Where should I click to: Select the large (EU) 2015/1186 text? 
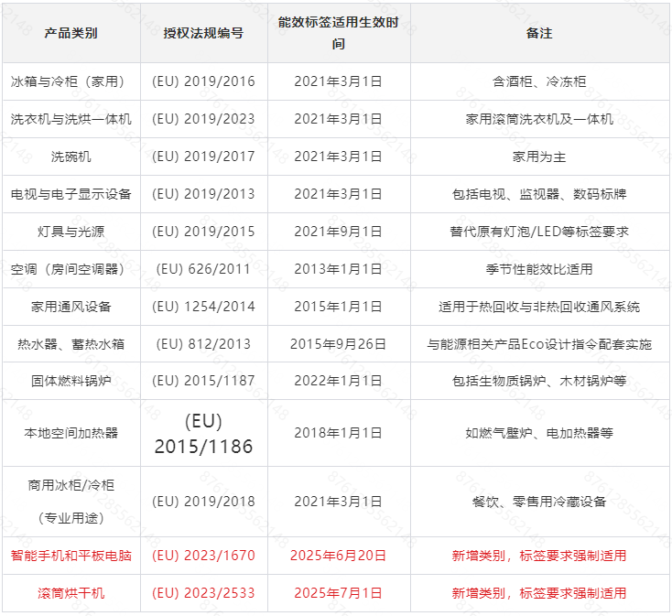(203, 434)
